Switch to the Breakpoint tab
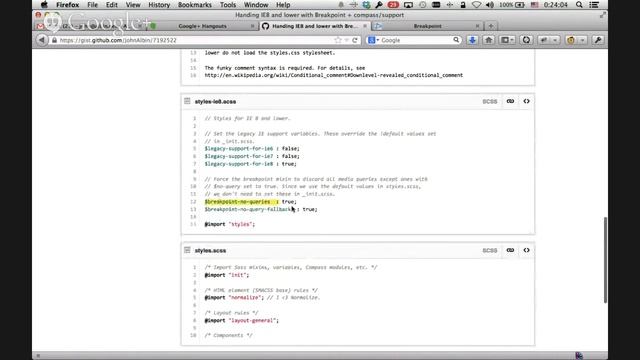The width and height of the screenshot is (640, 360). [x=427, y=26]
